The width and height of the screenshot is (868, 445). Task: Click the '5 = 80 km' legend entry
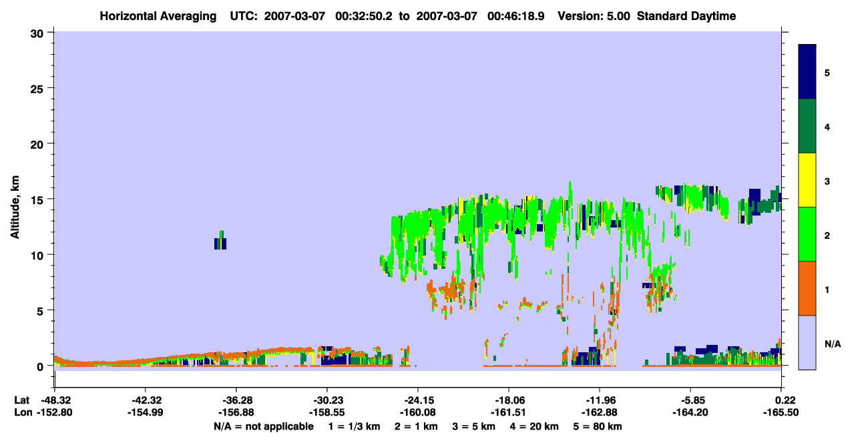(x=597, y=426)
